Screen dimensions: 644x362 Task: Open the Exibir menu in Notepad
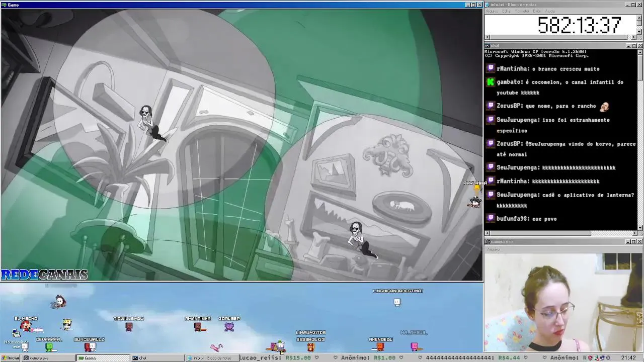[x=537, y=11]
